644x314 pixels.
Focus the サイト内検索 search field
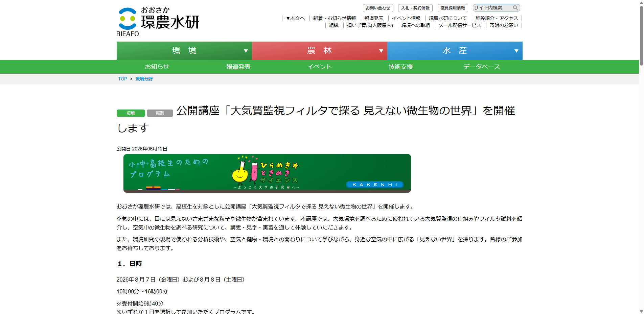492,8
